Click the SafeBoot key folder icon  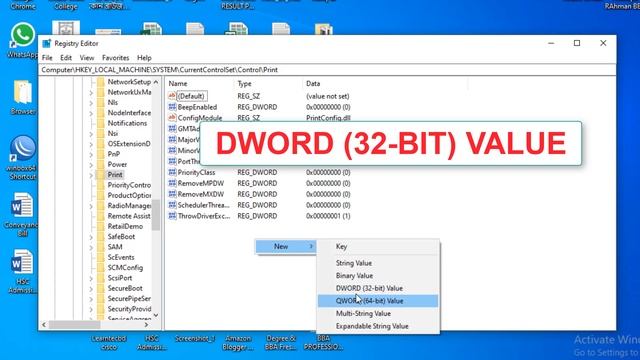coord(101,237)
